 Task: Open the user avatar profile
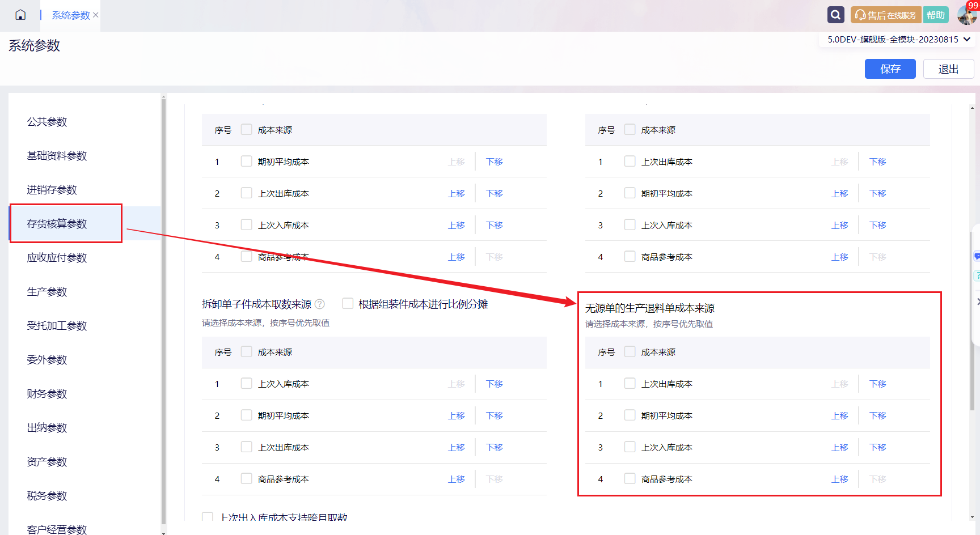coord(966,15)
